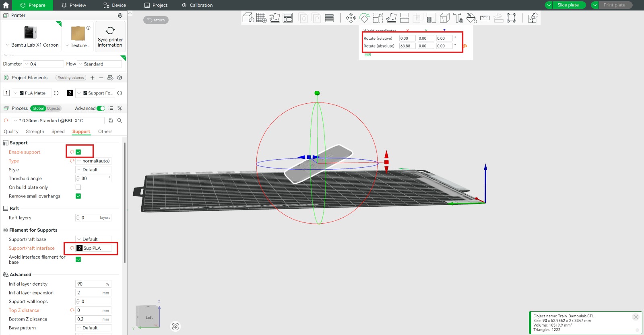The width and height of the screenshot is (644, 335).
Task: Choose the Text shape tool
Action: click(458, 18)
